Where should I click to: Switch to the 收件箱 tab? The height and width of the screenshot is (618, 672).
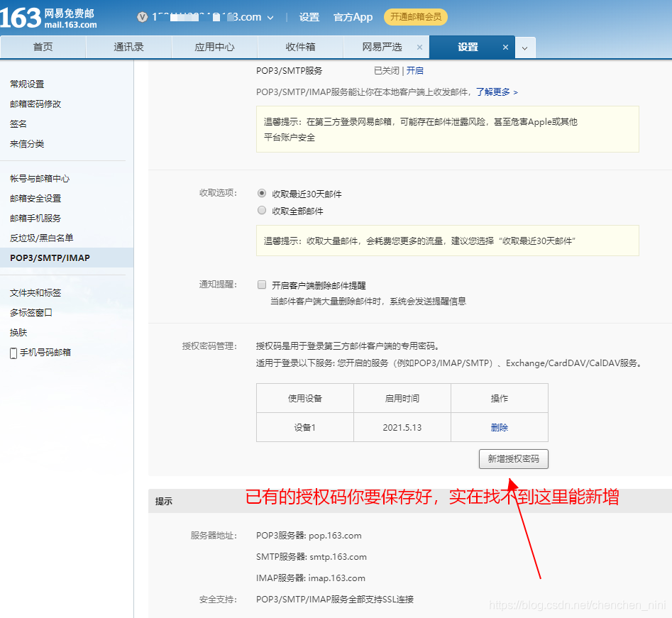click(300, 47)
